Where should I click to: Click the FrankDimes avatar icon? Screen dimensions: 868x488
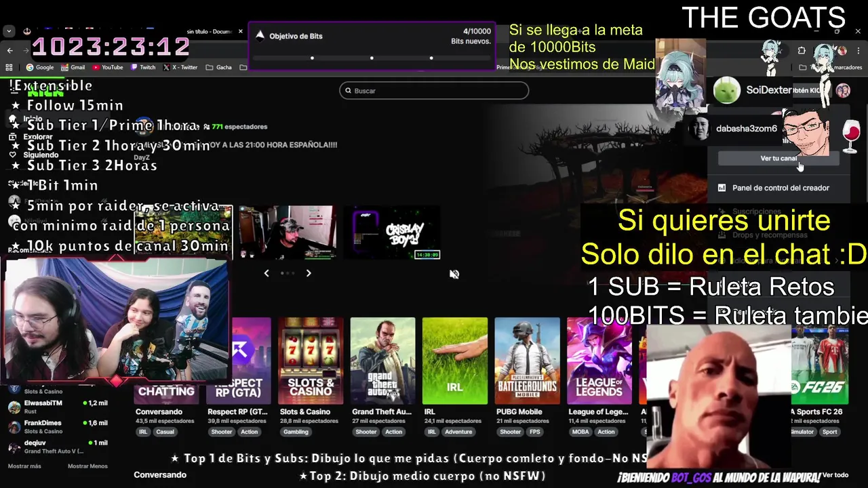pyautogui.click(x=14, y=426)
